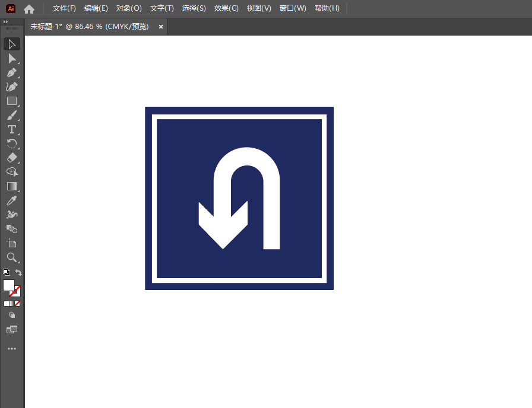532x408 pixels.
Task: Open the 选择(S) menu
Action: click(194, 8)
